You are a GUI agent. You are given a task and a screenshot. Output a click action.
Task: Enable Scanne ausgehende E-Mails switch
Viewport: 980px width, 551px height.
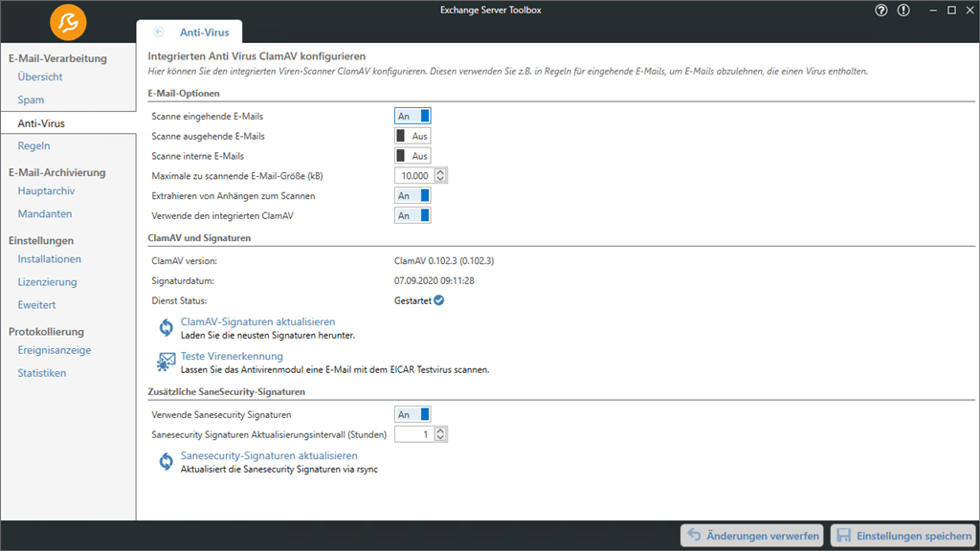[x=412, y=136]
